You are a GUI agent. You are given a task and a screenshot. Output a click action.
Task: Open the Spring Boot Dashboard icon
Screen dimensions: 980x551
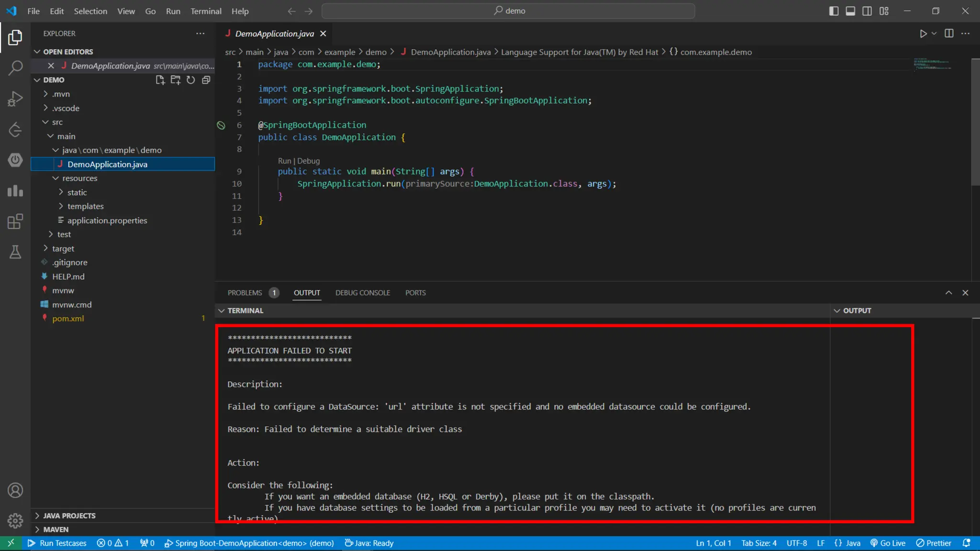coord(15,160)
